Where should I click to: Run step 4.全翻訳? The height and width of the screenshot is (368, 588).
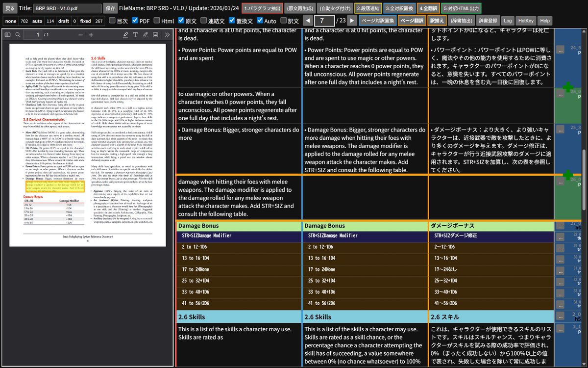429,8
